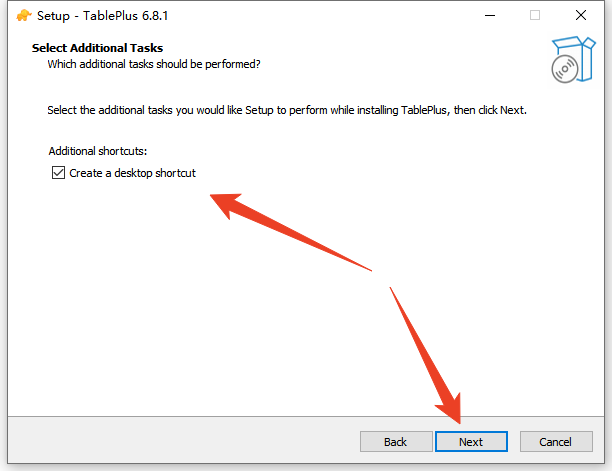Click the "Select Additional Tasks" heading
Viewport: 612px width, 471px height.
click(97, 48)
